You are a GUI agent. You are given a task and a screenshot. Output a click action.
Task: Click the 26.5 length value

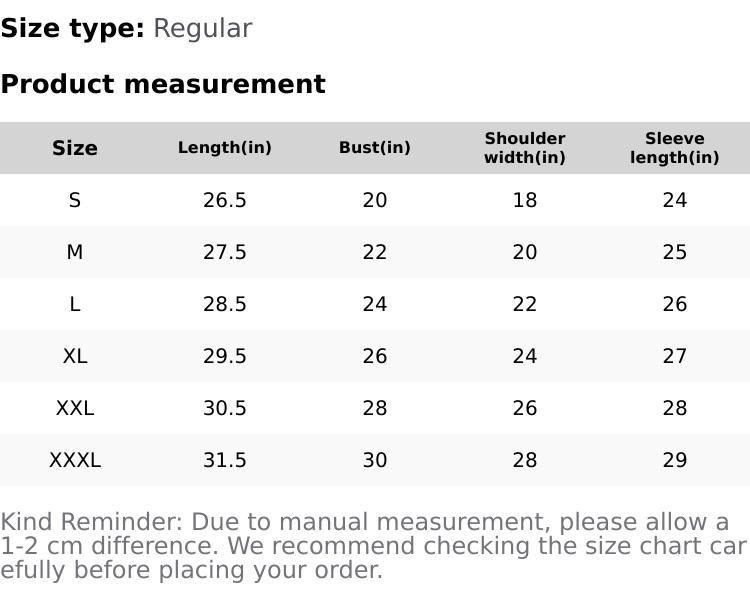point(225,200)
